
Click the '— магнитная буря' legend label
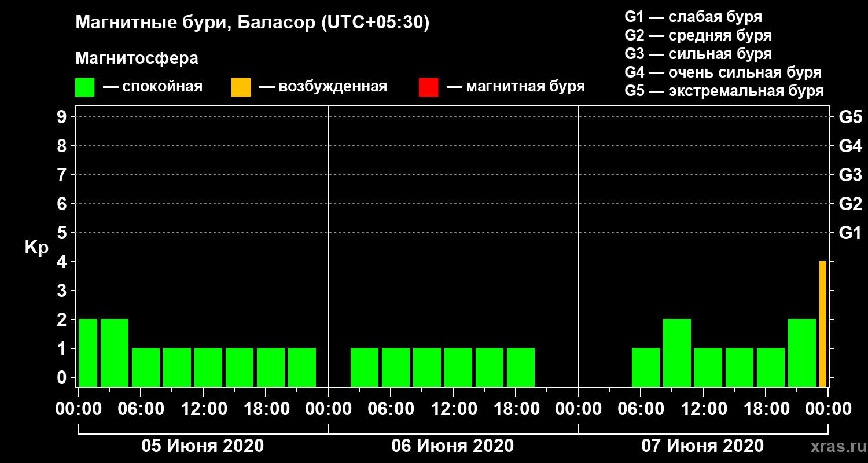tap(516, 87)
